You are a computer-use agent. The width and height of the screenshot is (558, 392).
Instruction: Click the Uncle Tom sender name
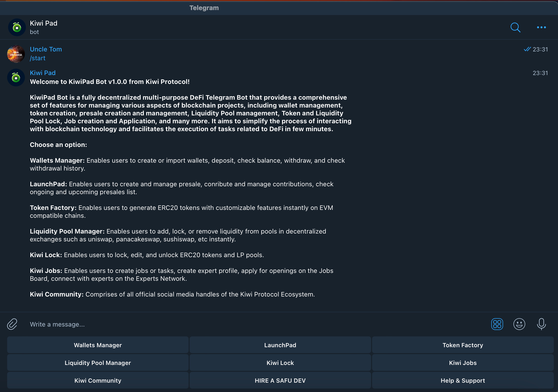[46, 49]
